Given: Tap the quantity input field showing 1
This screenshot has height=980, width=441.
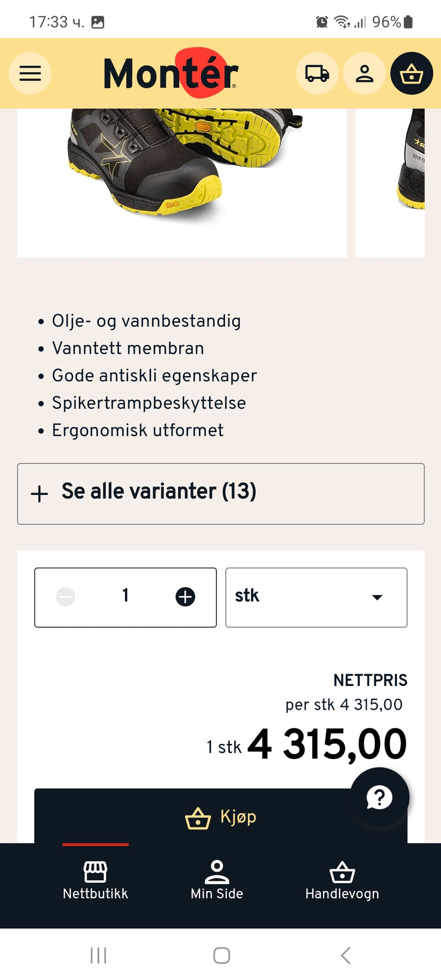Looking at the screenshot, I should 124,596.
